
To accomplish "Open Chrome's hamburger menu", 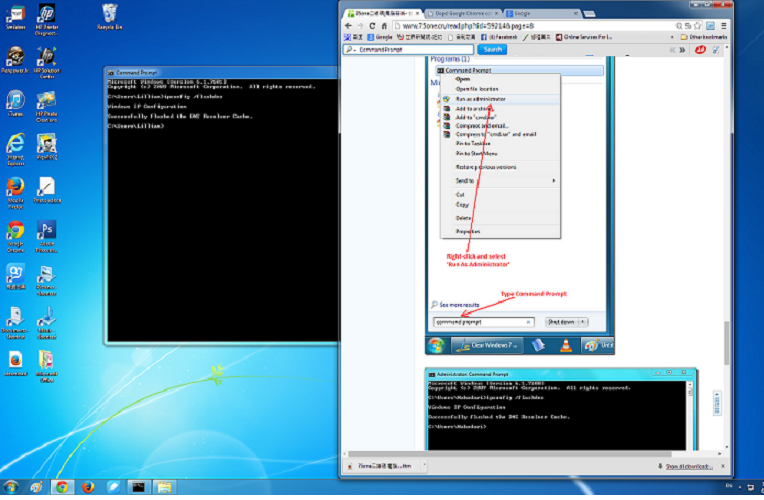I will pos(724,26).
